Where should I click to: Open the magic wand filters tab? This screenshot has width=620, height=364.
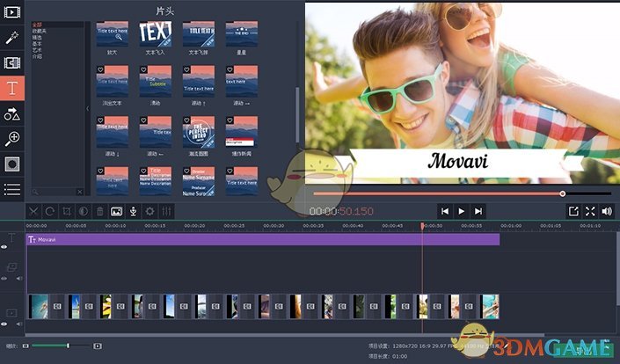click(x=11, y=38)
